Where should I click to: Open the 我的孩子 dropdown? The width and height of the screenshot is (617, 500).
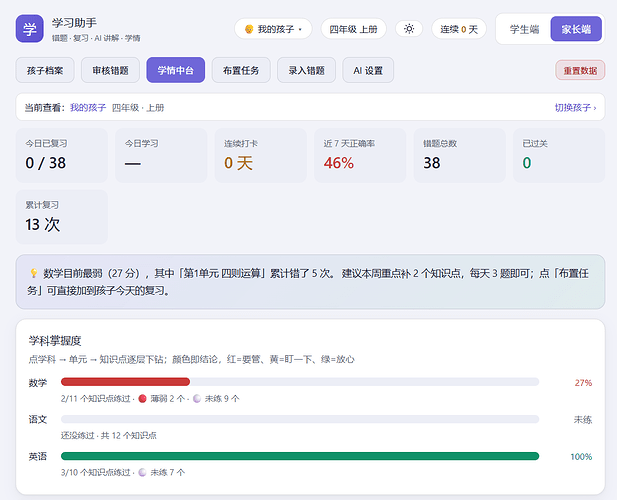273,29
